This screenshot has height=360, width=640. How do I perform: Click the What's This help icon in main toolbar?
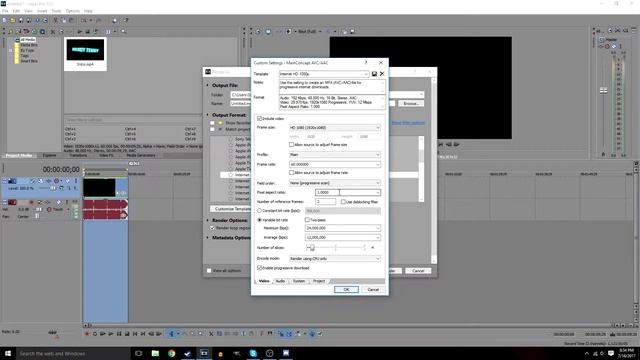click(x=126, y=20)
